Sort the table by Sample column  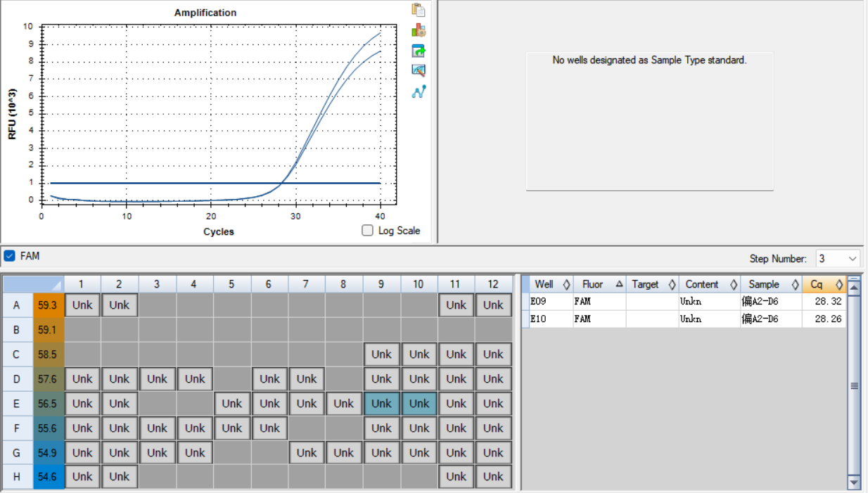[771, 284]
